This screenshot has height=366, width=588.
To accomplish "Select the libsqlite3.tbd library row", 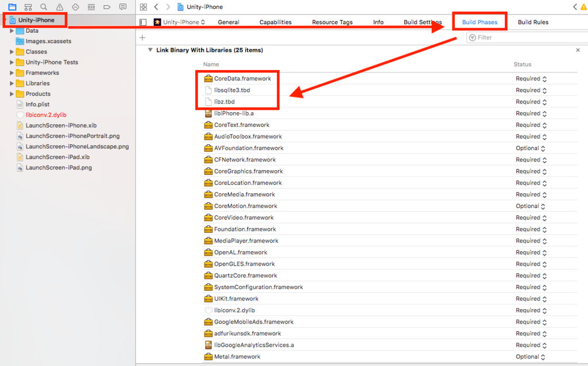I will [390, 90].
